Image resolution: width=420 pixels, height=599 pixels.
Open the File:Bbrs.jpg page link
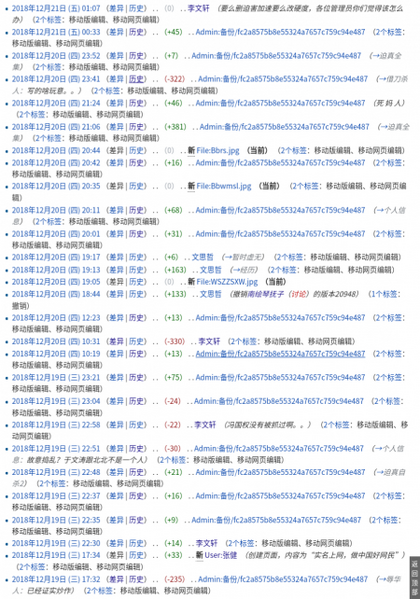pos(218,150)
